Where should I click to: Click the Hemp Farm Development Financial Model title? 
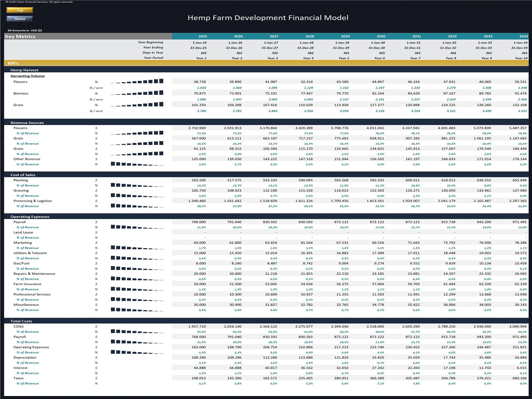[268, 18]
